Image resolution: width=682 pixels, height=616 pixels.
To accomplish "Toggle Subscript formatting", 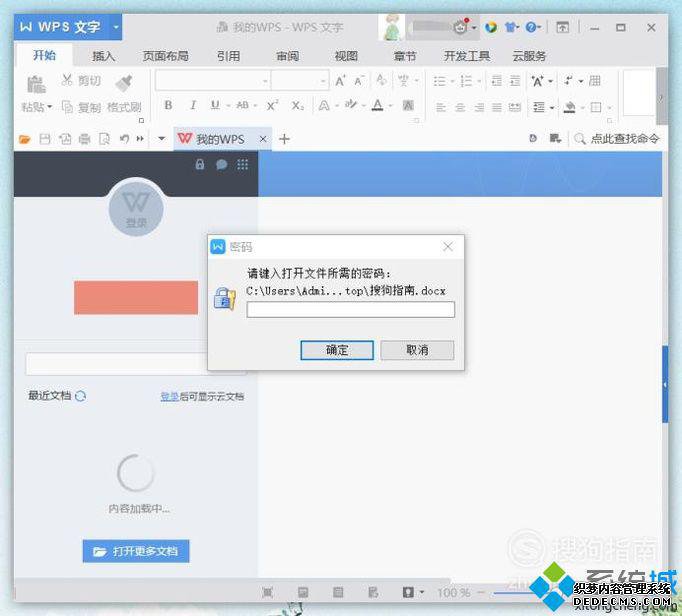I will pyautogui.click(x=298, y=106).
